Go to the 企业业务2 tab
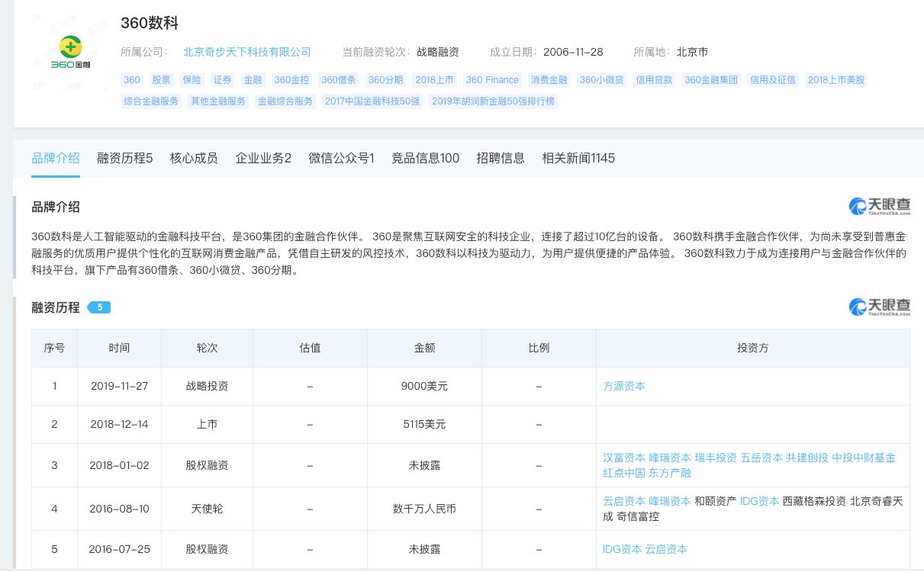Viewport: 924px width, 572px height. click(x=263, y=158)
